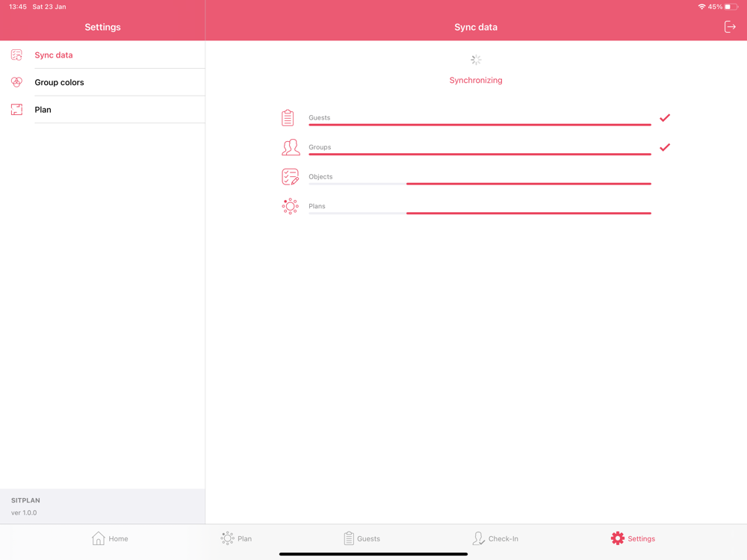Click the 13:45 clock in status bar

tap(18, 7)
